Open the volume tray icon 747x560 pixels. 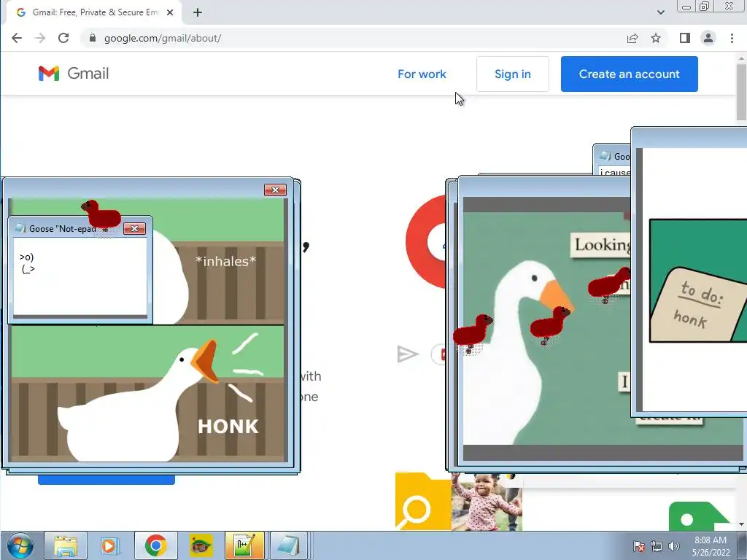coord(673,546)
